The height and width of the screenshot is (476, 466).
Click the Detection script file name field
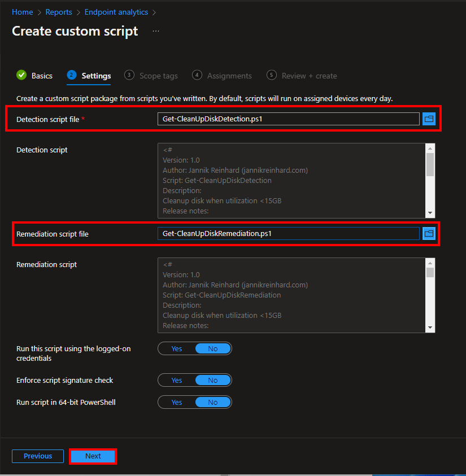[x=288, y=119]
